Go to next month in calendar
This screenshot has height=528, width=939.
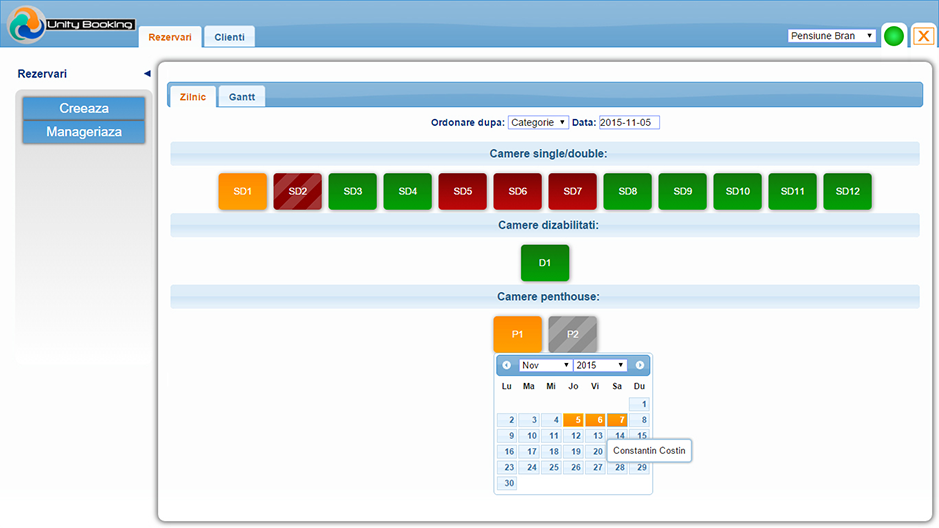pos(640,365)
